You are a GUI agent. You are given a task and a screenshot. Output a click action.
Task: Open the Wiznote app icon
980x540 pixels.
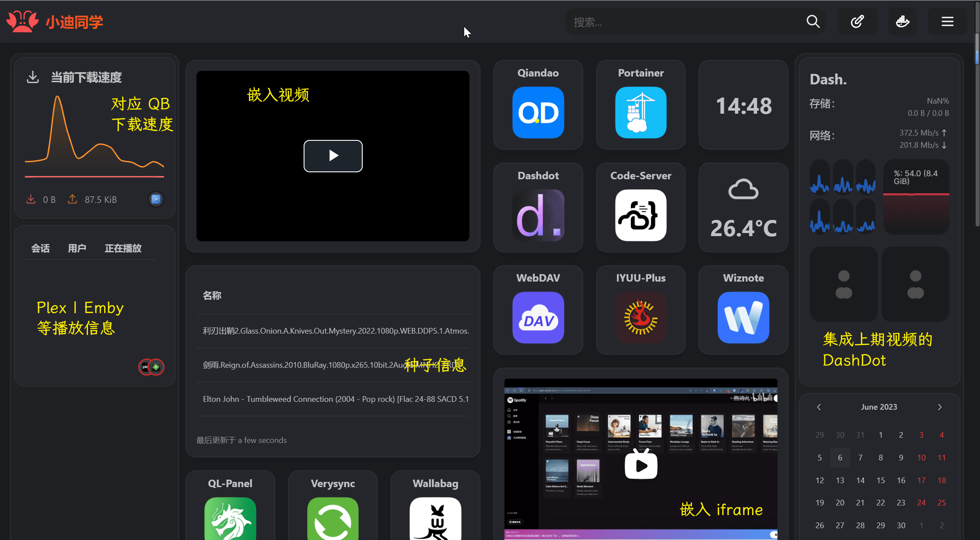[x=743, y=317]
